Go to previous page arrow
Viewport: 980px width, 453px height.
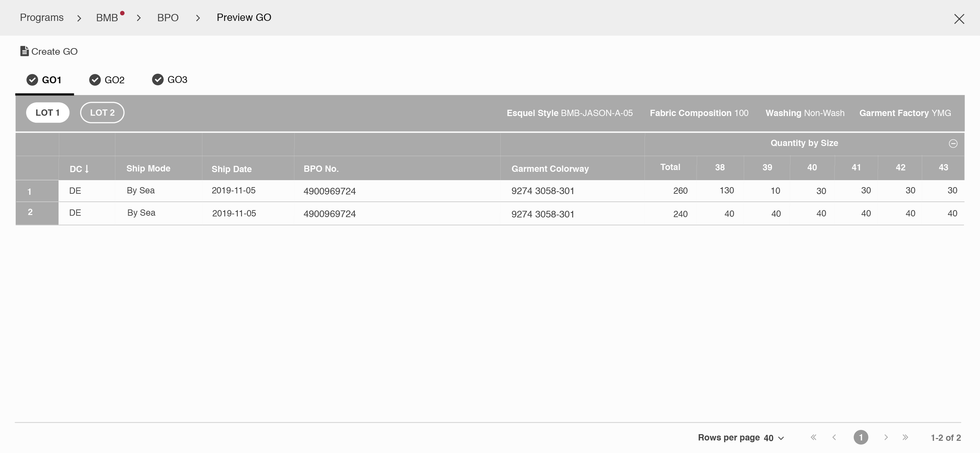pyautogui.click(x=834, y=437)
